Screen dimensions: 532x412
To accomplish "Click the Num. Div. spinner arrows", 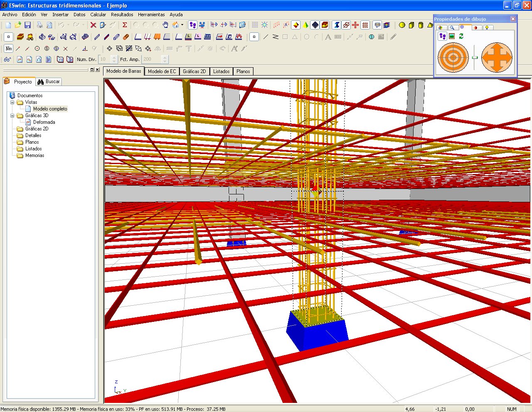I will tap(114, 59).
